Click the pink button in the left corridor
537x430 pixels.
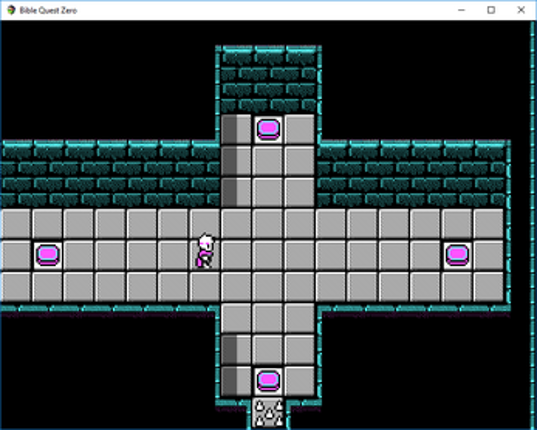[48, 255]
